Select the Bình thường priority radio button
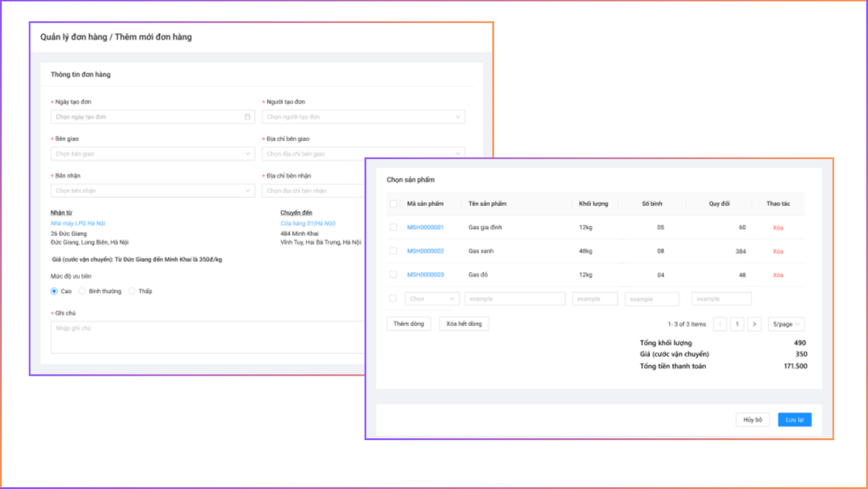Viewport: 868px width, 489px height. click(x=82, y=291)
